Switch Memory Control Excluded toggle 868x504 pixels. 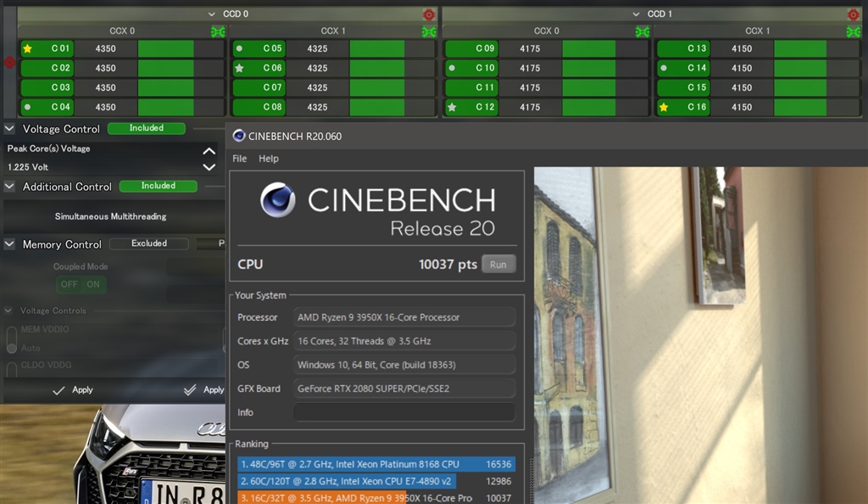149,244
